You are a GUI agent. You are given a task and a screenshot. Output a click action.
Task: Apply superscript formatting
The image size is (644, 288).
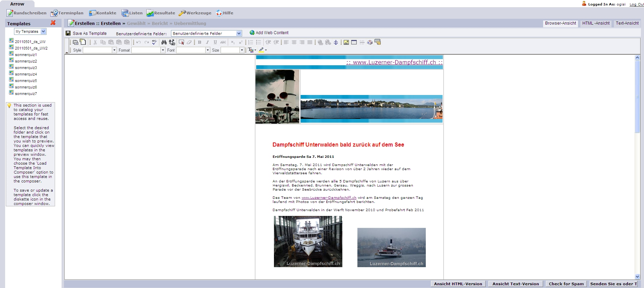[x=240, y=42]
